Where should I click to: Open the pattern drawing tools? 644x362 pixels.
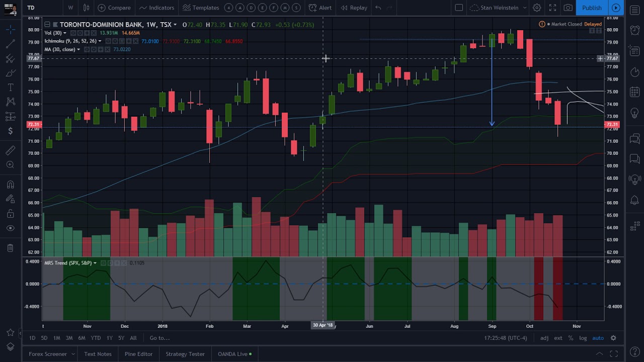[10, 102]
